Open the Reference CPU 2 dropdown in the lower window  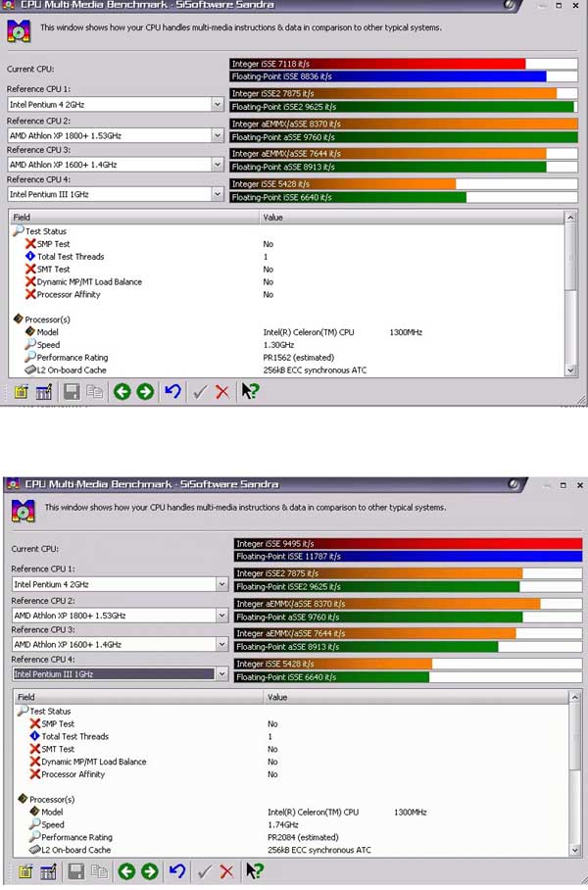pos(221,616)
